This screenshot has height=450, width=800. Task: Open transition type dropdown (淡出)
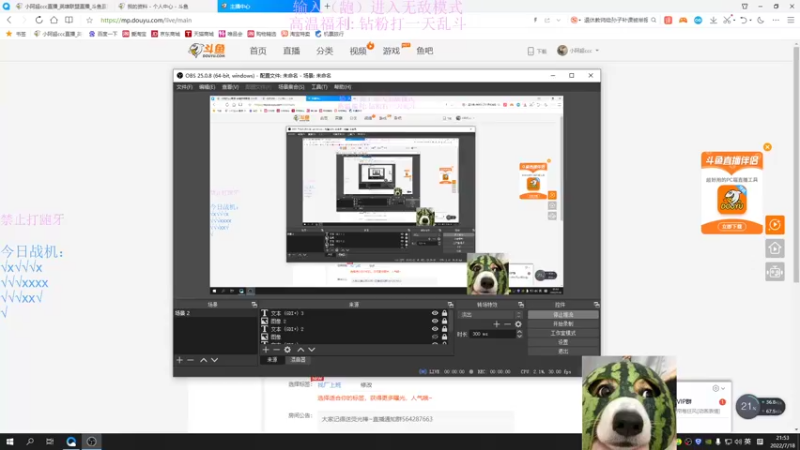coord(490,315)
